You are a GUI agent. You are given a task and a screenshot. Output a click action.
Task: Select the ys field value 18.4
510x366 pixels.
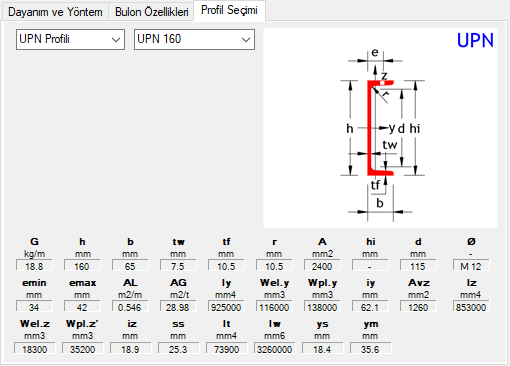(322, 349)
